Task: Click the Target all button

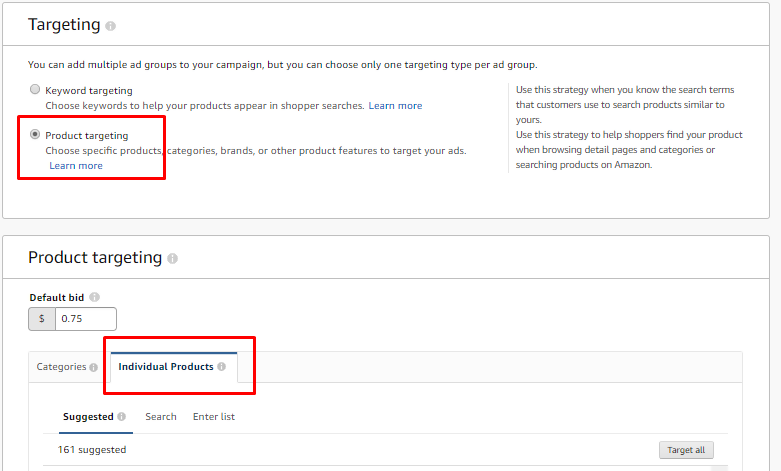Action: click(686, 450)
